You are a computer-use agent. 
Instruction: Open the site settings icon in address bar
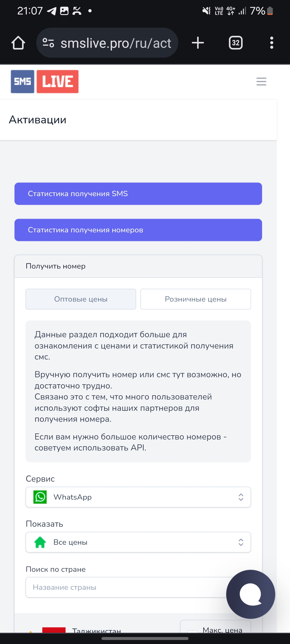click(49, 43)
